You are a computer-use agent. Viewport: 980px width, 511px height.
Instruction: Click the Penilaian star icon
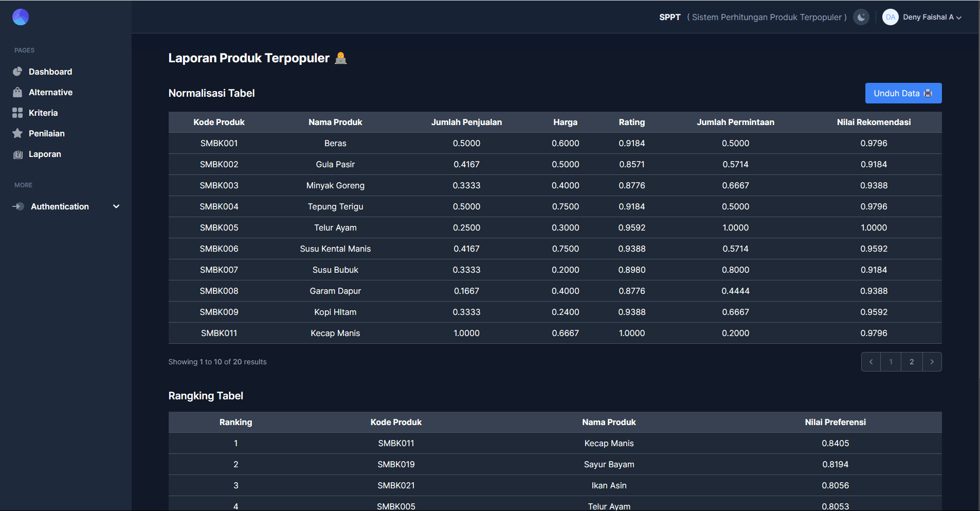click(17, 133)
